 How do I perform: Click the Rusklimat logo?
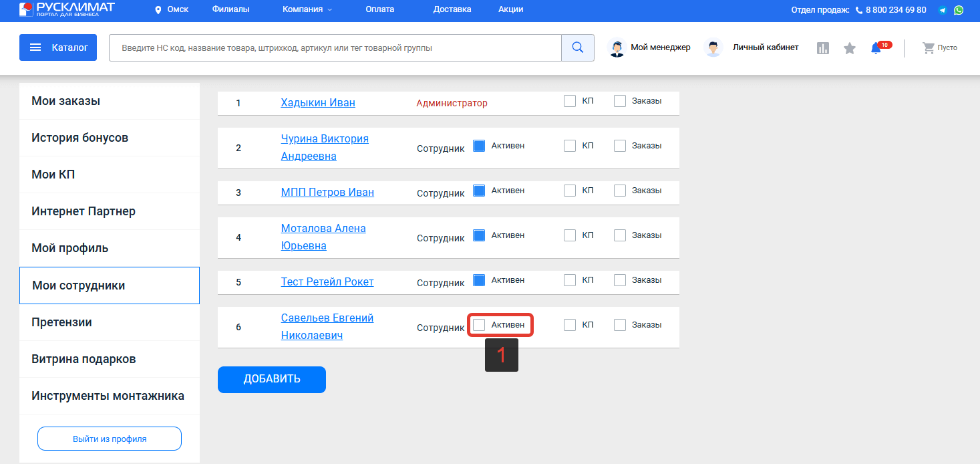pos(67,9)
